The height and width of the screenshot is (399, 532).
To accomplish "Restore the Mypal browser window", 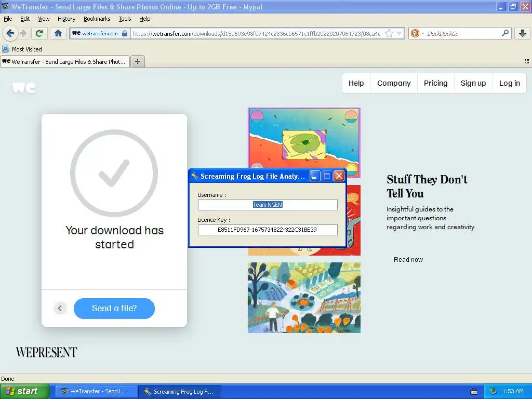I will coord(513,6).
